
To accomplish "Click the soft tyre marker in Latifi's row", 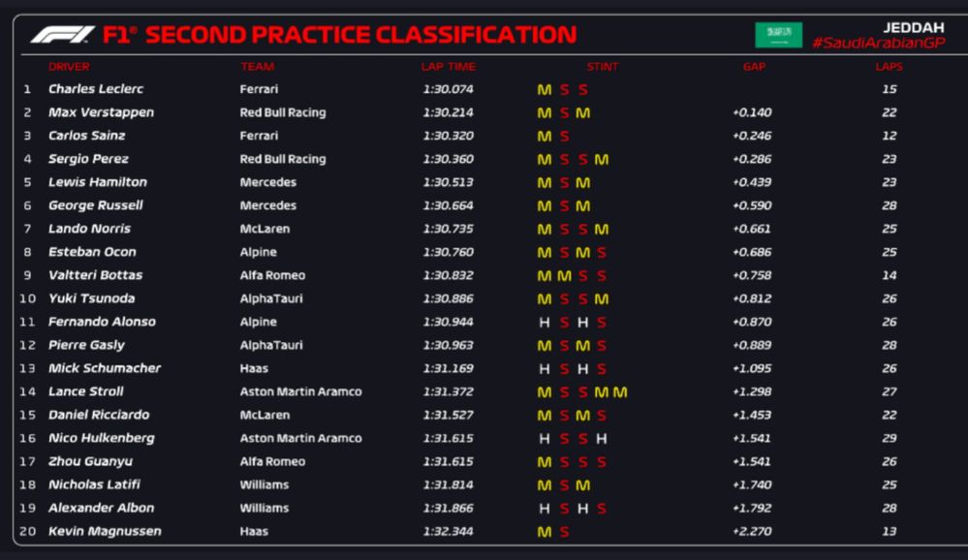I will coord(564,485).
